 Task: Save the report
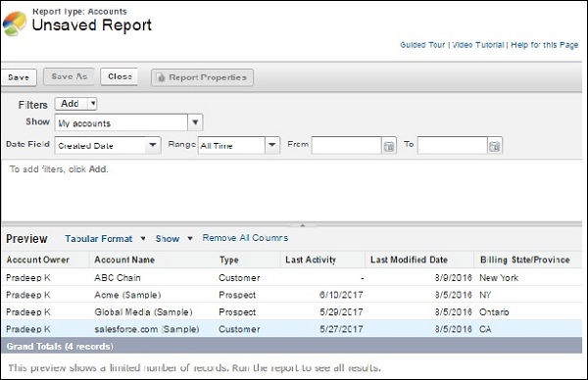(x=19, y=77)
